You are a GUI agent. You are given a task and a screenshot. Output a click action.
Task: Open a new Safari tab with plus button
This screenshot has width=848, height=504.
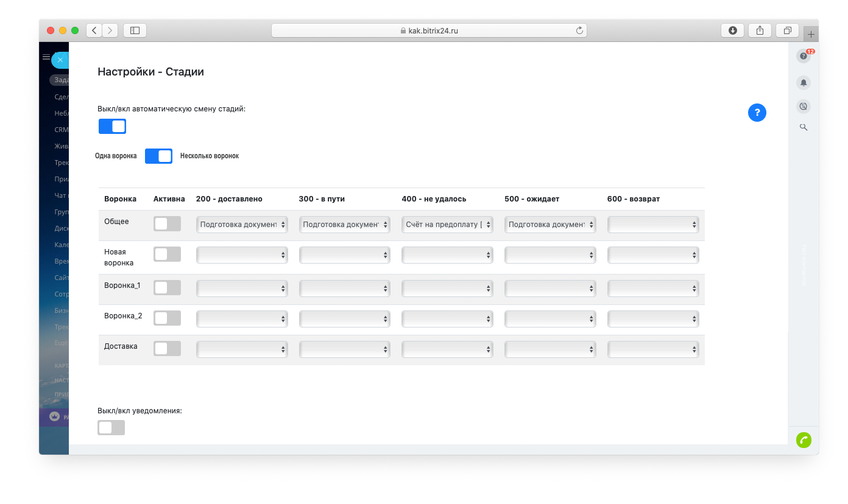(x=811, y=34)
